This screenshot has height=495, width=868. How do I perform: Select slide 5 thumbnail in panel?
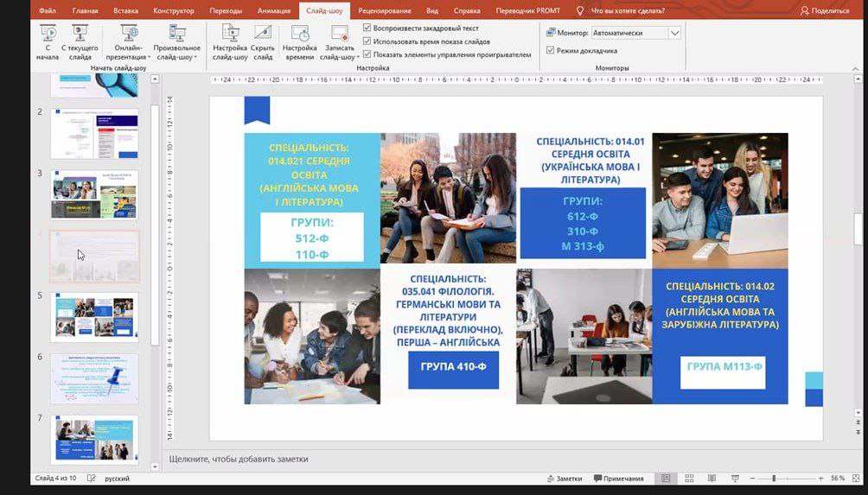click(94, 316)
